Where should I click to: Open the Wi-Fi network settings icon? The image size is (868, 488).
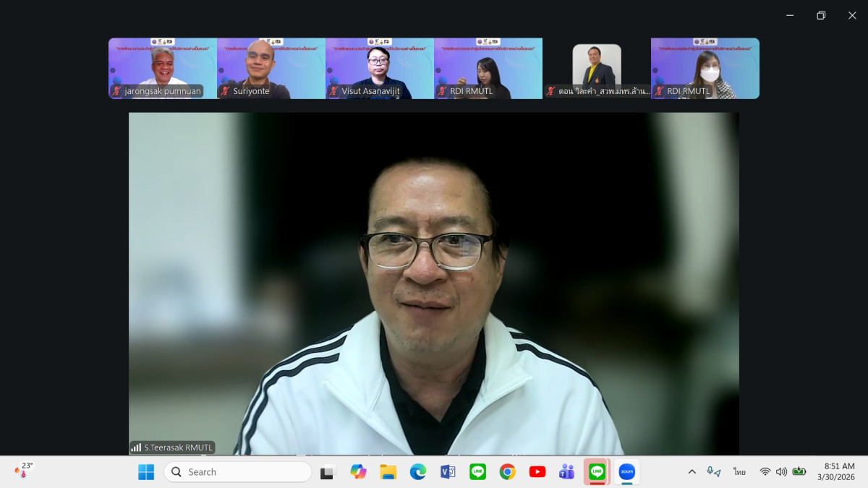pyautogui.click(x=765, y=472)
